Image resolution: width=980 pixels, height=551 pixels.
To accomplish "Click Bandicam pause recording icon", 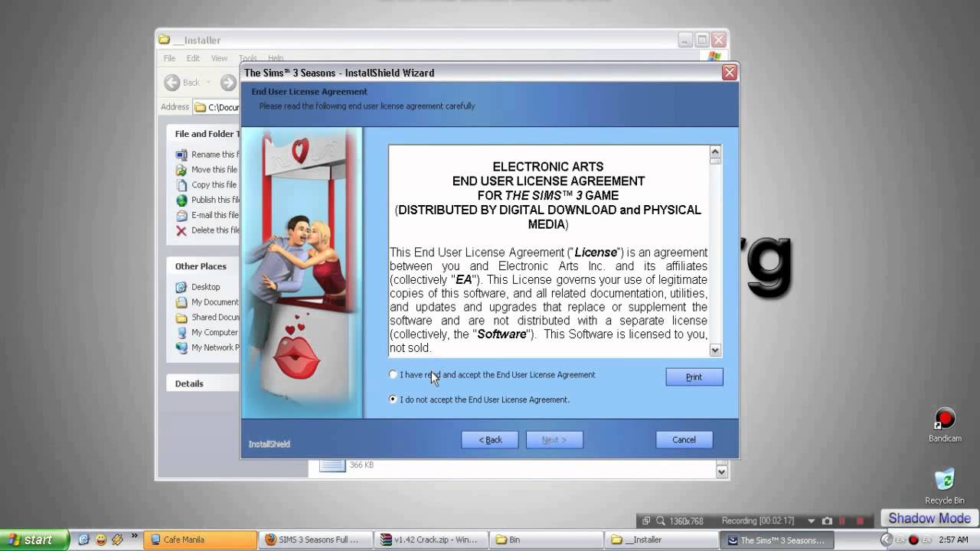I will click(843, 521).
